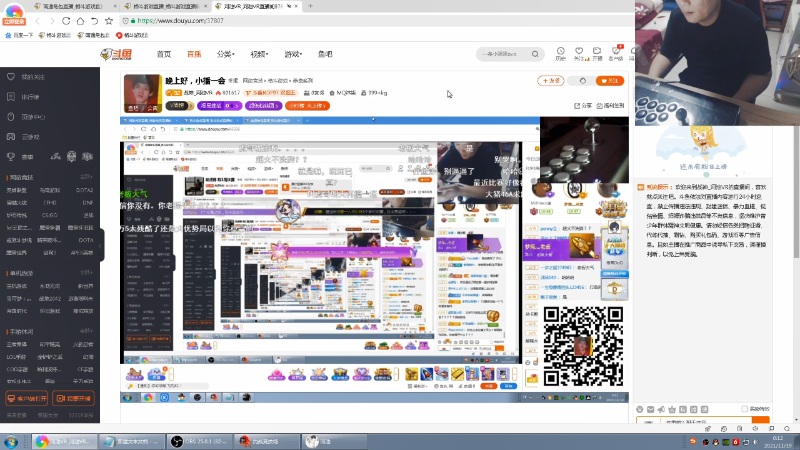The height and width of the screenshot is (450, 800).
Task: Open the first bookmark in bookmarks bar
Action: pos(19,35)
